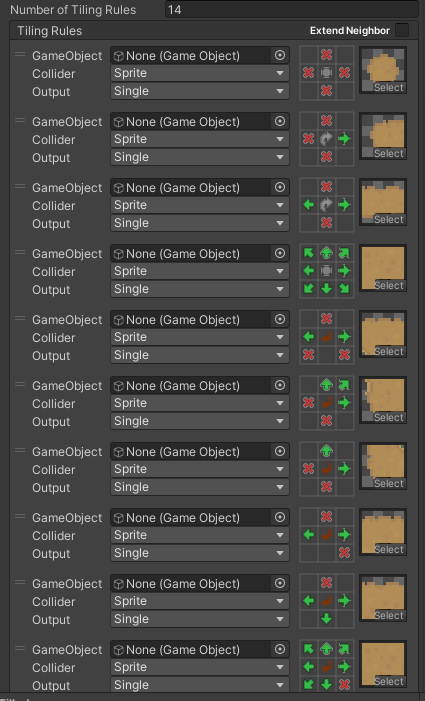Click top red X in first rule's grid
The image size is (425, 701).
[327, 55]
